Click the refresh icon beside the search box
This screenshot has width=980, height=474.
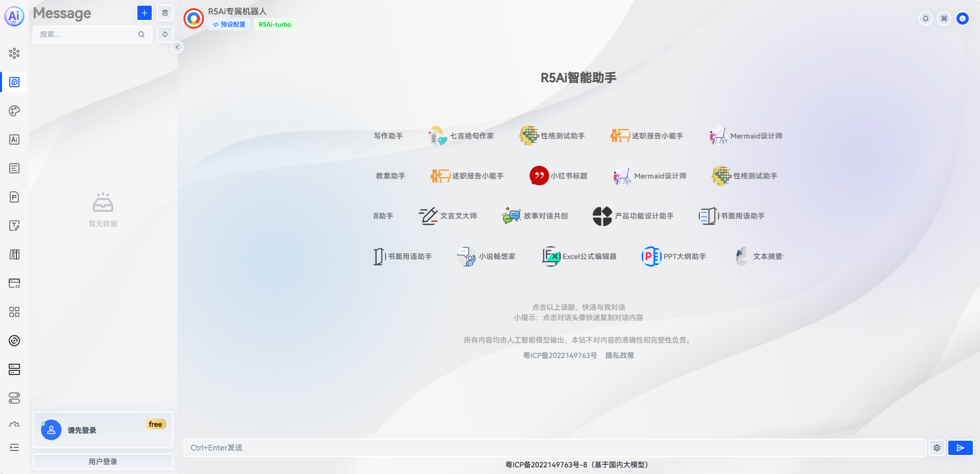click(x=165, y=34)
